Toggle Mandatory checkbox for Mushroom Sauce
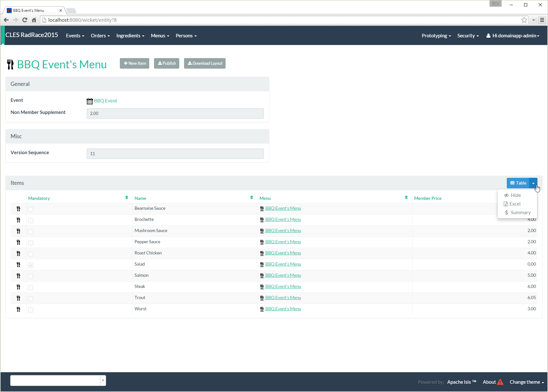The image size is (548, 392). click(x=31, y=232)
